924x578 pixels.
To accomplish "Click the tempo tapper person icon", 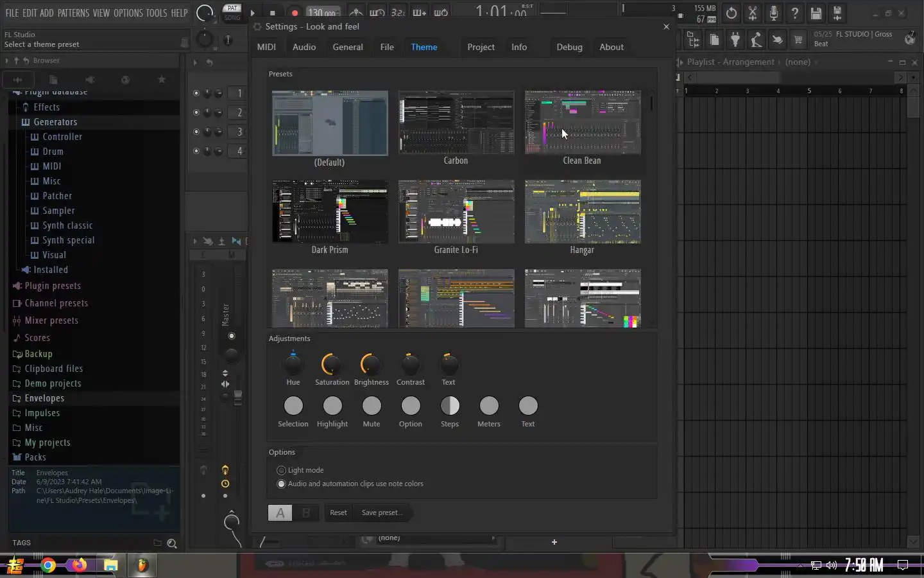I will pos(757,40).
